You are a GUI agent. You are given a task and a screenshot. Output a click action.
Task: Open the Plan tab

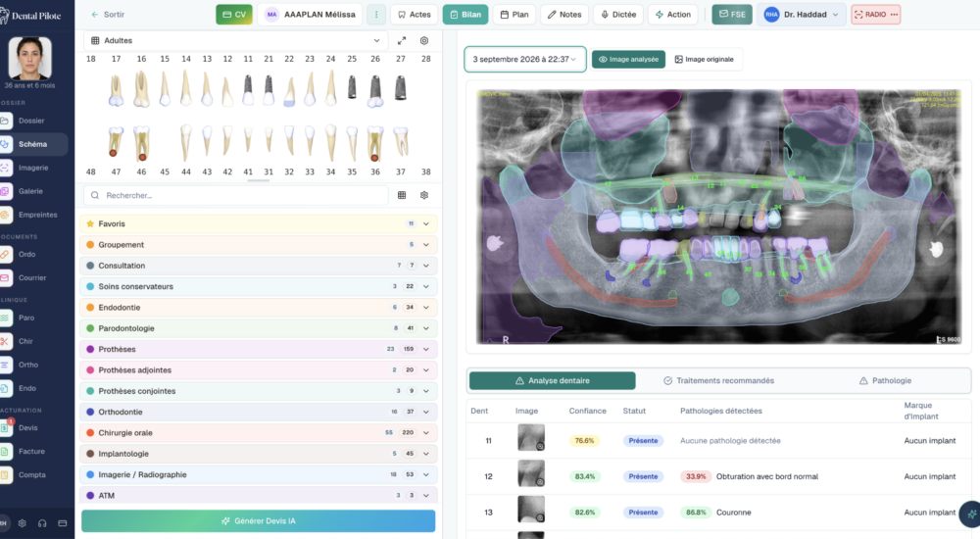pos(514,15)
